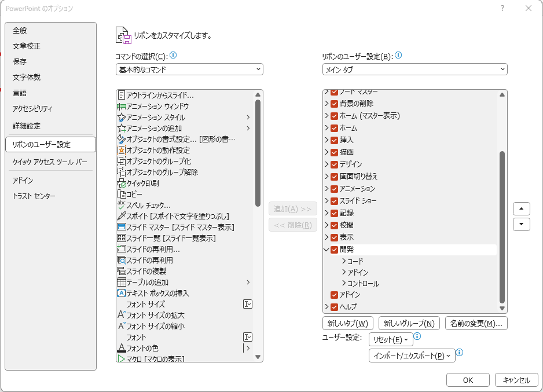Click the command list scrollbar thumb

[258, 153]
